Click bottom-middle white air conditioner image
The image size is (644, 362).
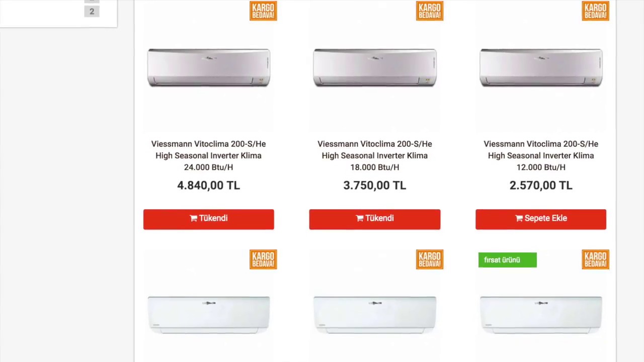375,315
